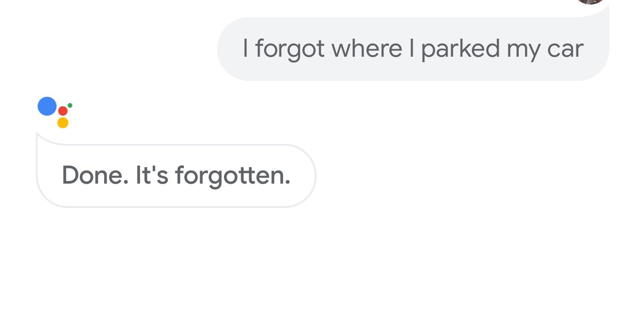Click the word 'car' in user message
The height and width of the screenshot is (320, 644).
(x=565, y=50)
